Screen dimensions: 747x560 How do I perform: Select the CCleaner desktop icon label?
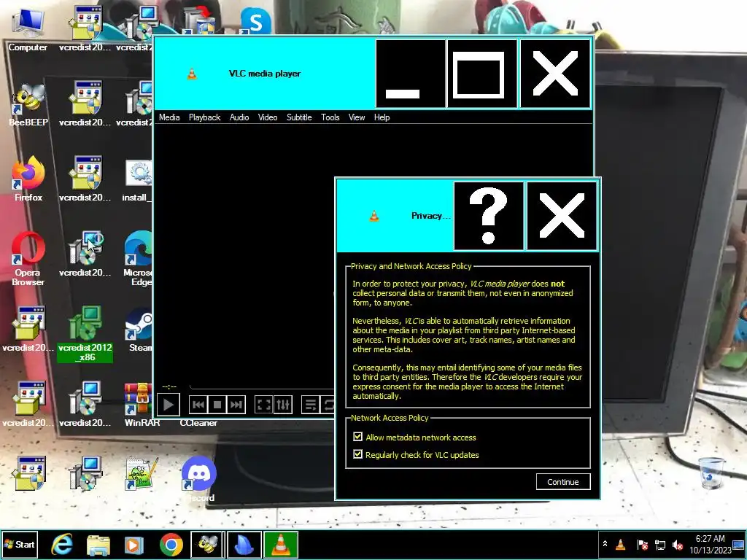point(198,423)
